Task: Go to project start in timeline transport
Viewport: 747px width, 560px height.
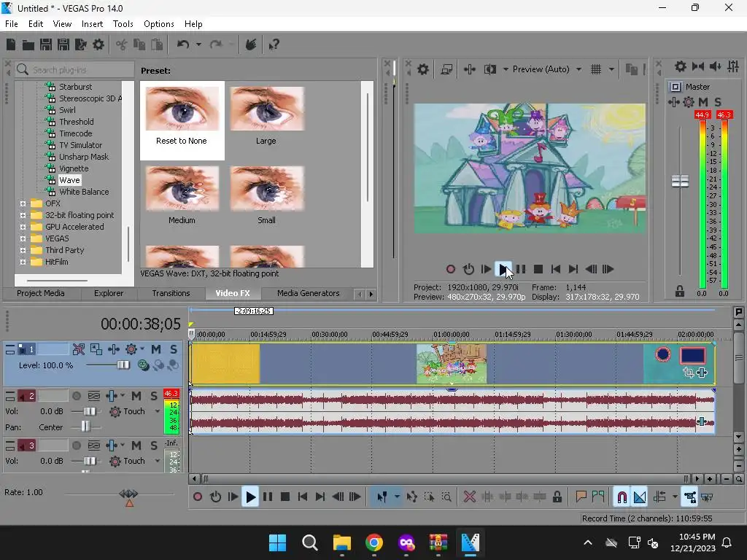Action: [303, 497]
